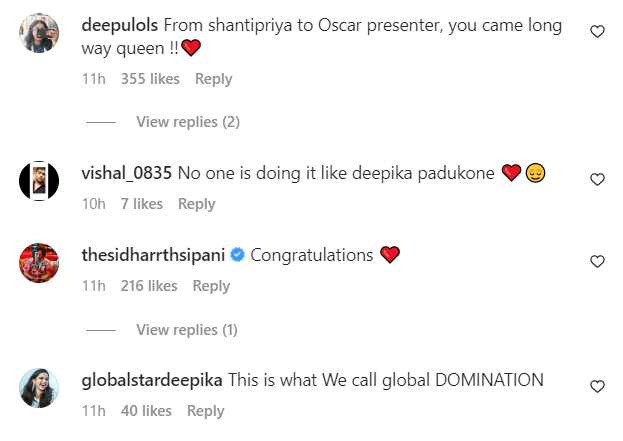This screenshot has width=623, height=441.
Task: Open deepulols profile picture
Action: click(39, 33)
